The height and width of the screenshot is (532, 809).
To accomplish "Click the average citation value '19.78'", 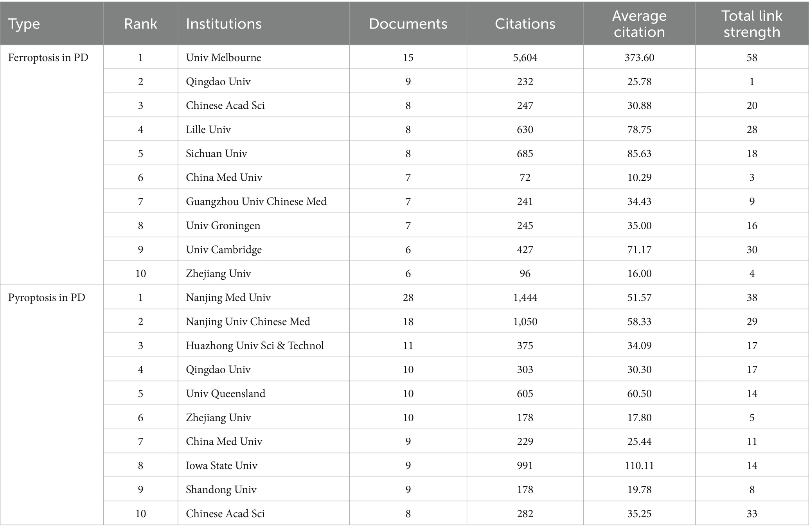I will click(639, 490).
